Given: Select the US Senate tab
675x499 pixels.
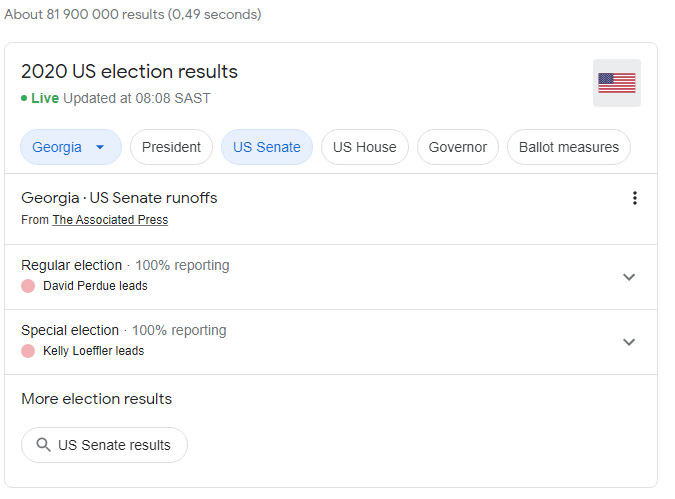Looking at the screenshot, I should click(267, 147).
